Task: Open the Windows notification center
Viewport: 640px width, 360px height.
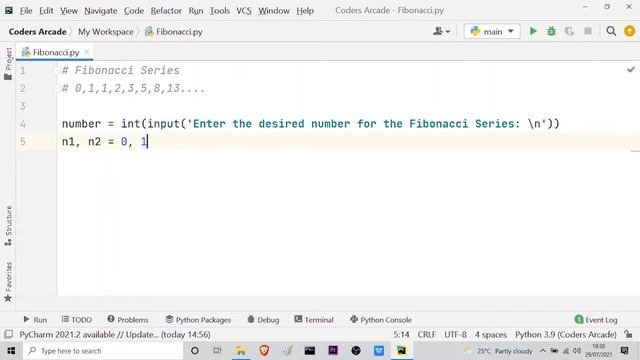Action: point(624,351)
